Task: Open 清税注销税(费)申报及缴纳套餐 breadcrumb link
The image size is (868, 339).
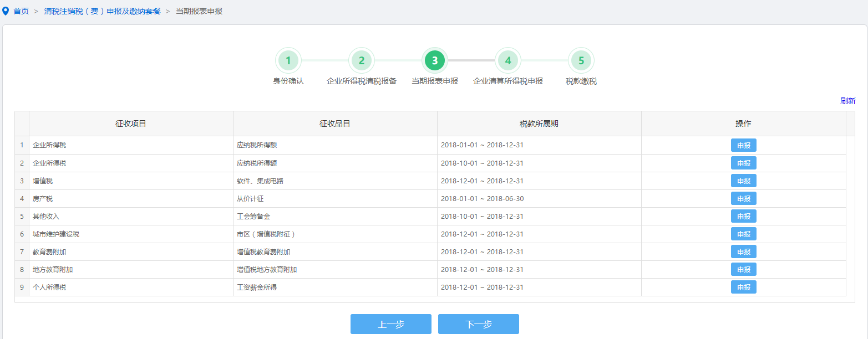Action: pyautogui.click(x=102, y=11)
